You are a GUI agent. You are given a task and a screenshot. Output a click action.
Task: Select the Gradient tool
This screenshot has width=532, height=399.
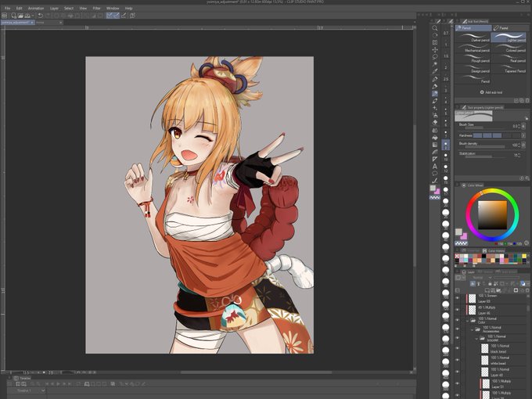435,145
